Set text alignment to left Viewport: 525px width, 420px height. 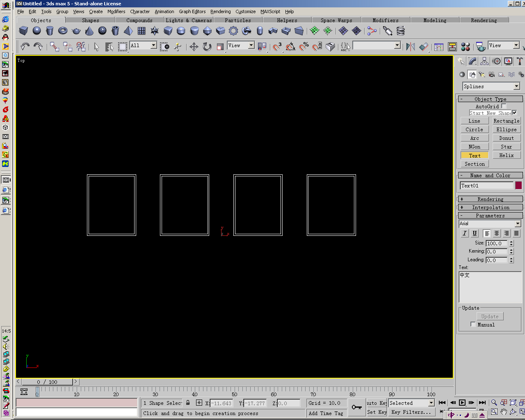487,233
